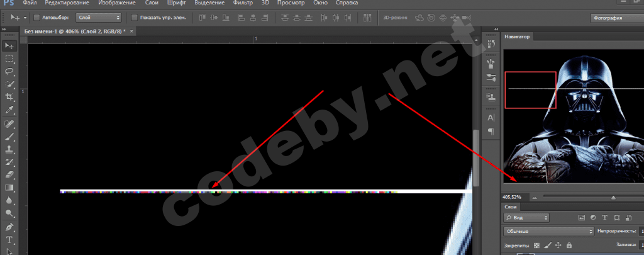644x255 pixels.
Task: Open the Редактирование menu
Action: 68,3
